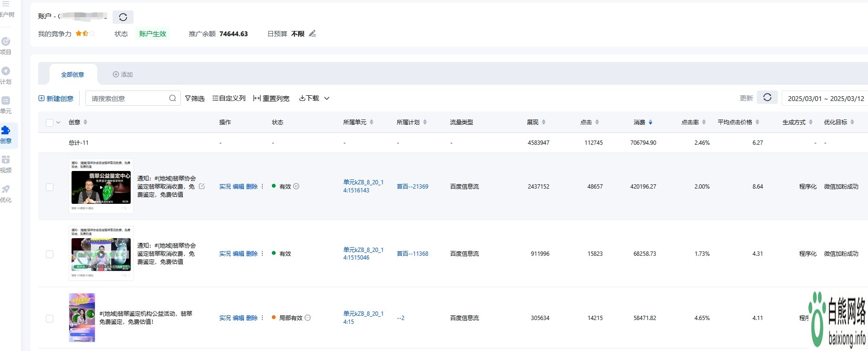Sort by 所属单元 column arrows

click(x=372, y=122)
